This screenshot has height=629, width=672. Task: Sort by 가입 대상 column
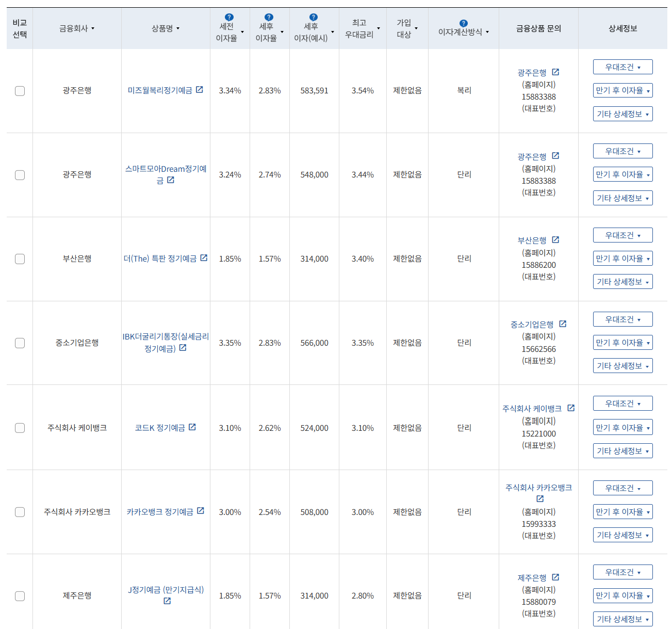(407, 28)
